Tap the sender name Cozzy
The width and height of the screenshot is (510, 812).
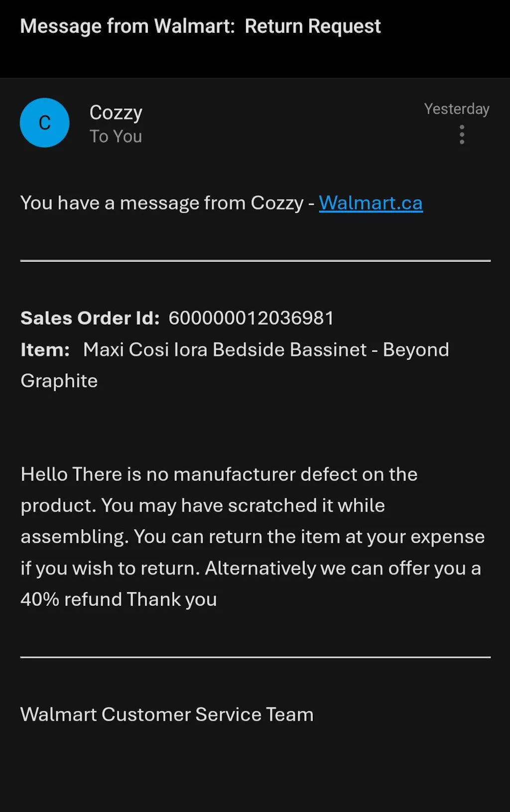point(116,113)
